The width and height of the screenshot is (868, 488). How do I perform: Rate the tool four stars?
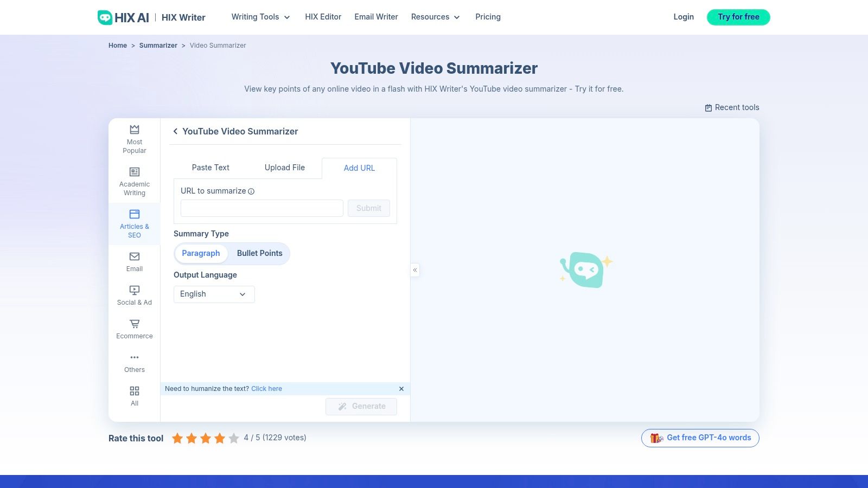coord(220,438)
